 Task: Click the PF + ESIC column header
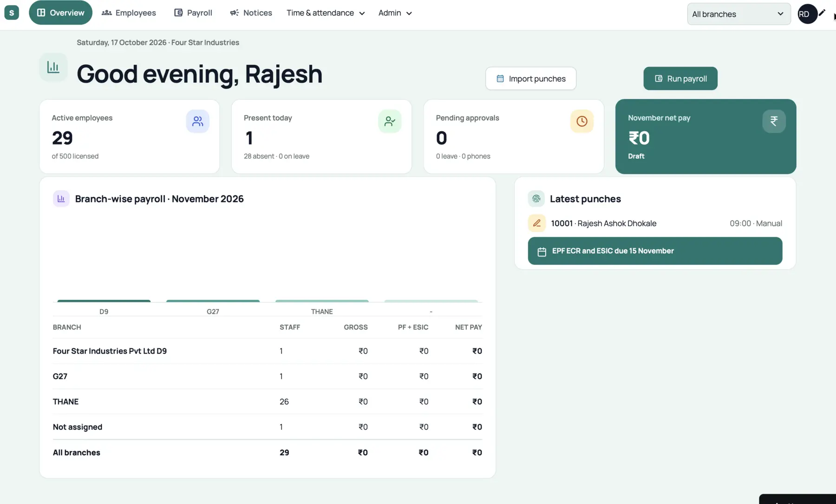coord(413,327)
